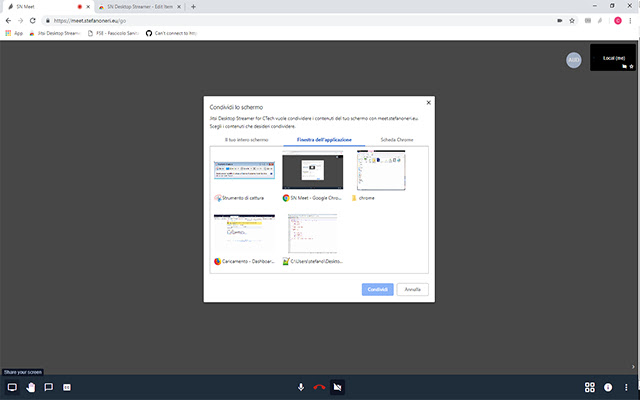Image resolution: width=640 pixels, height=400 pixels.
Task: Select the SN Meet - Google Chrome window thumbnail
Action: coord(313,170)
